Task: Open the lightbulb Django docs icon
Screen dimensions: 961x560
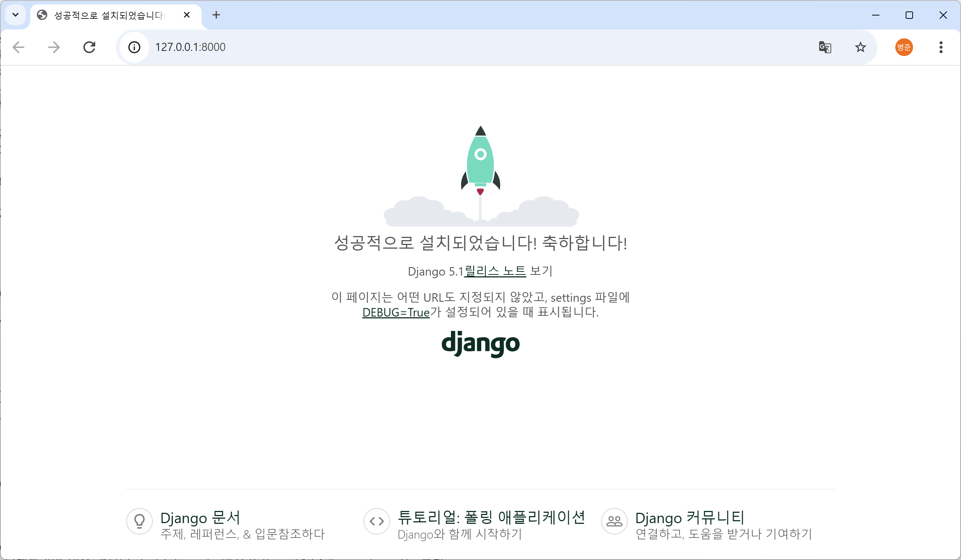Action: coord(139,521)
